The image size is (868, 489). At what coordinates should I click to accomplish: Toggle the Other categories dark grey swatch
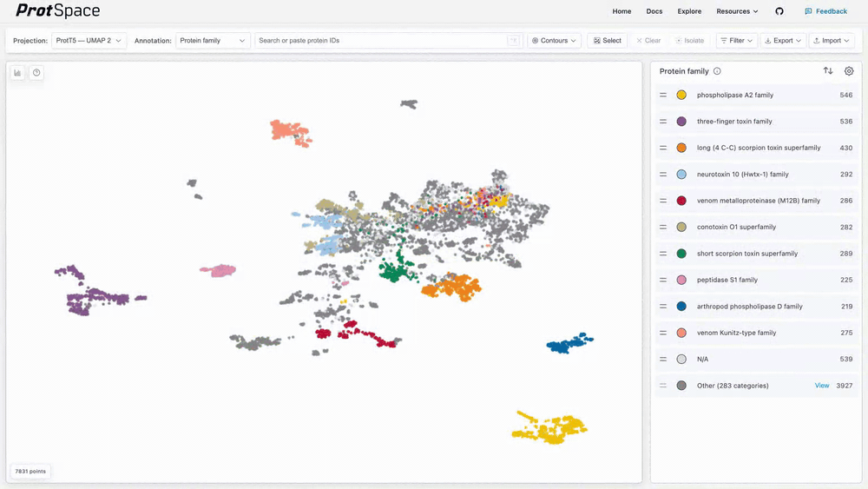[681, 386]
